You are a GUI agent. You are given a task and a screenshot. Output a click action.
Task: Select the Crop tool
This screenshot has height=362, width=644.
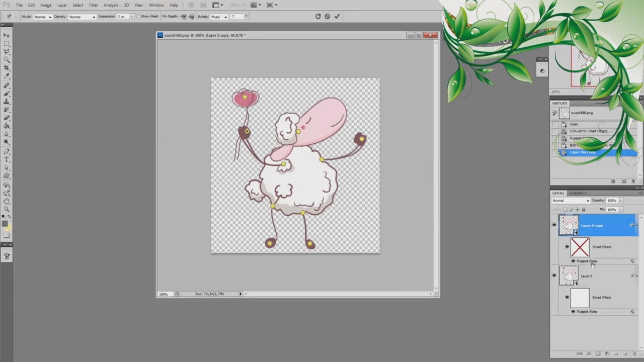pos(7,68)
